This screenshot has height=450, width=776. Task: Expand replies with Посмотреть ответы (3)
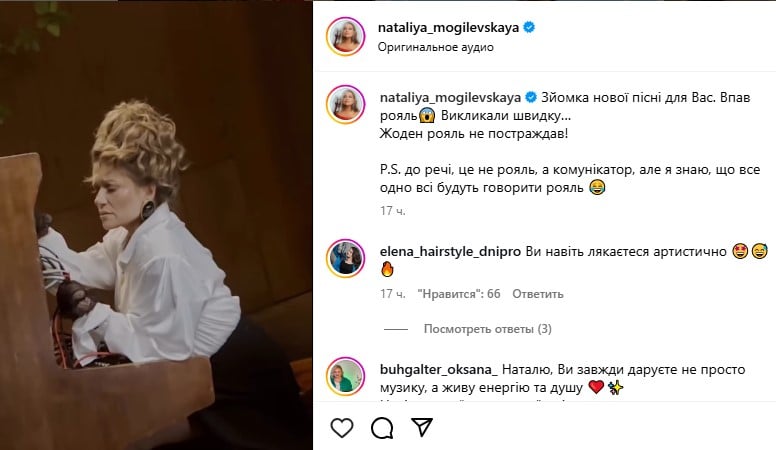coord(487,329)
